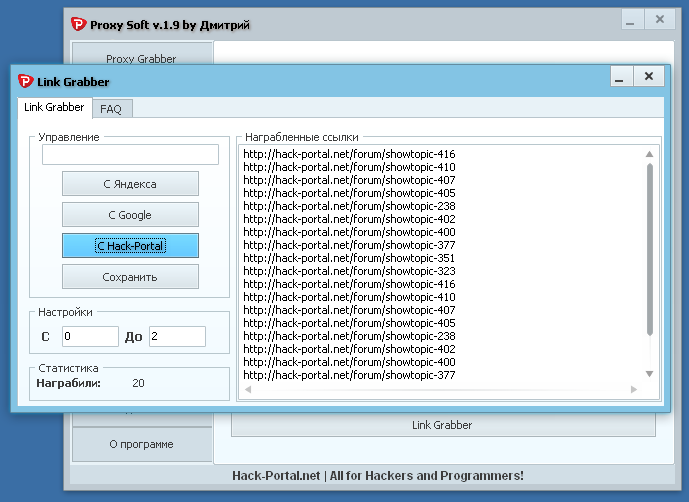Click the horizontal scroll left arrow
This screenshot has width=689, height=502.
[248, 389]
